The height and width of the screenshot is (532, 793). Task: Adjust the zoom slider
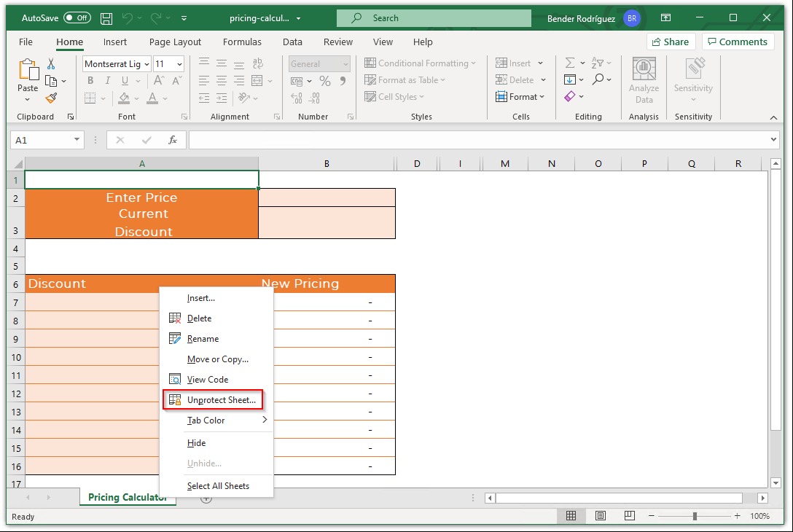pyautogui.click(x=694, y=516)
